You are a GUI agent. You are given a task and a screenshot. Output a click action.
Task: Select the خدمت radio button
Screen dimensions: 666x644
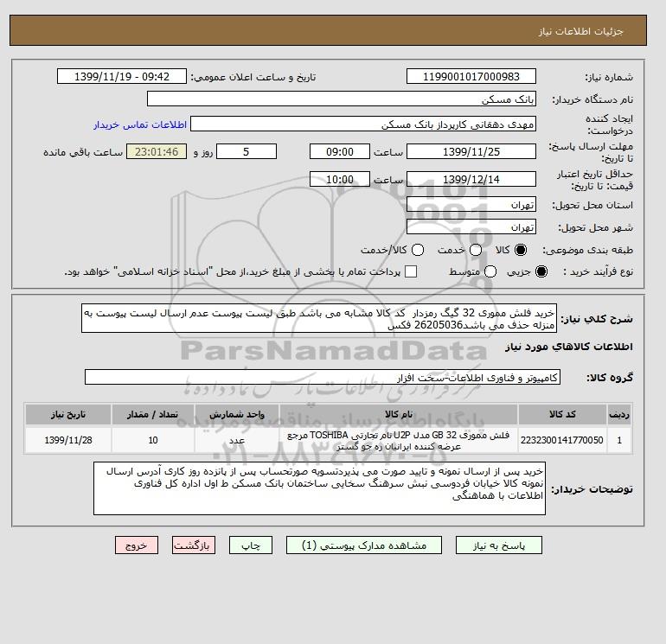476,250
